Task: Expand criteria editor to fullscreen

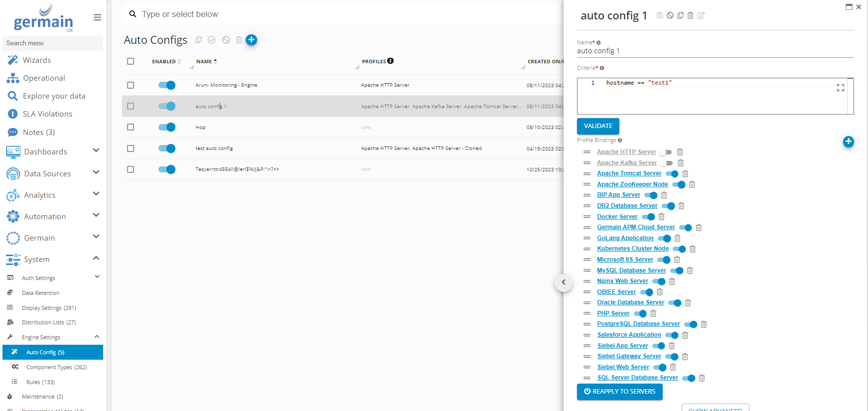Action: (x=840, y=88)
